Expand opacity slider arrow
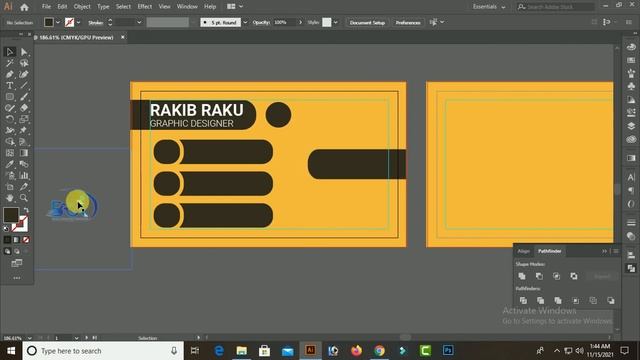This screenshot has height=360, width=640. (300, 22)
